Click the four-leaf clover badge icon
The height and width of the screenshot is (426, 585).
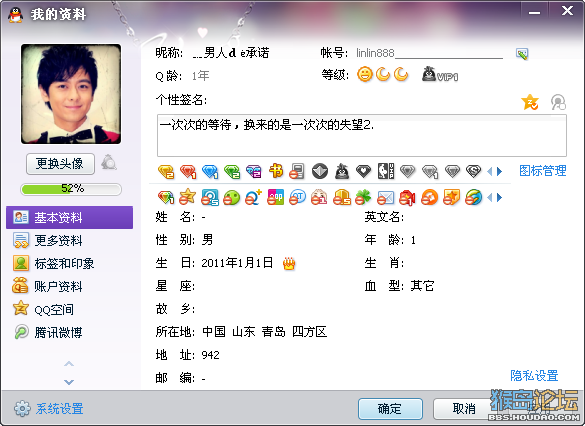[x=363, y=197]
